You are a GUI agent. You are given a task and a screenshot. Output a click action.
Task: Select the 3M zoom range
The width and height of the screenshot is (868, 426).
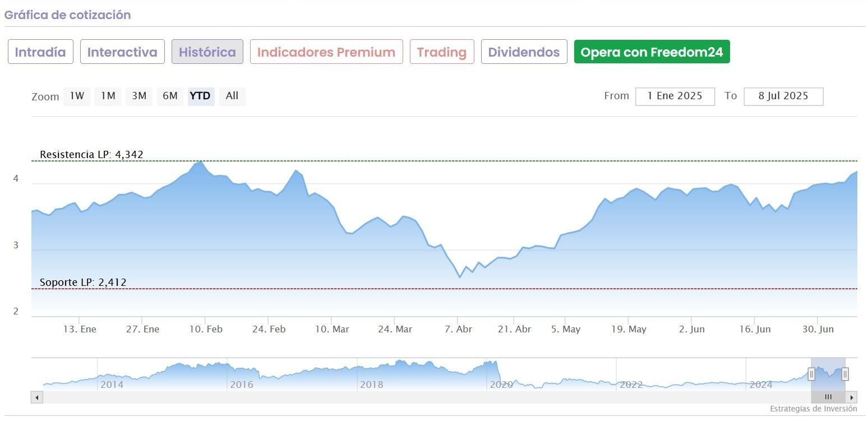[x=139, y=96]
